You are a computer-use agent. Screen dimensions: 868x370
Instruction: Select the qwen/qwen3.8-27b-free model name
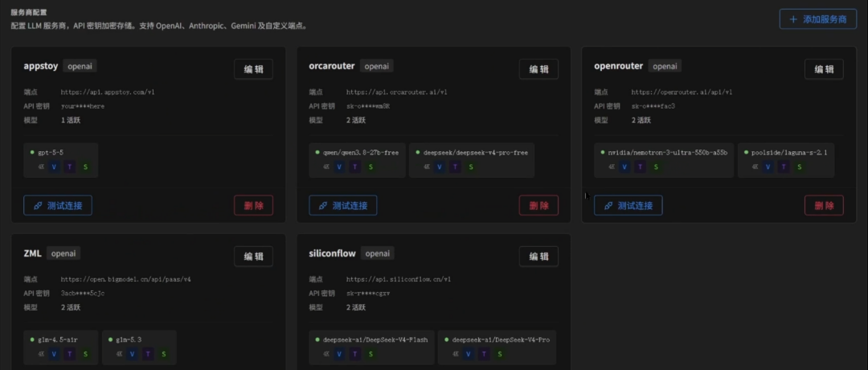coord(360,152)
